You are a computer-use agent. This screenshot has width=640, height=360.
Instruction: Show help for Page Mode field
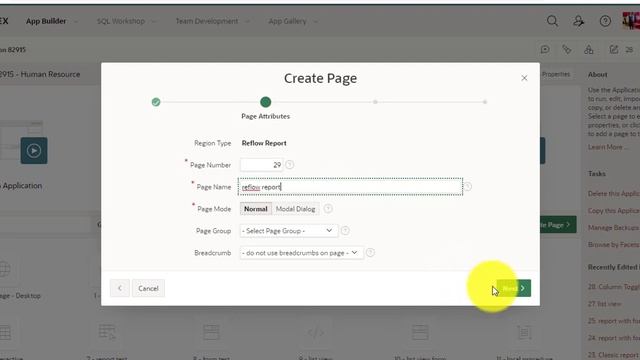pyautogui.click(x=328, y=209)
